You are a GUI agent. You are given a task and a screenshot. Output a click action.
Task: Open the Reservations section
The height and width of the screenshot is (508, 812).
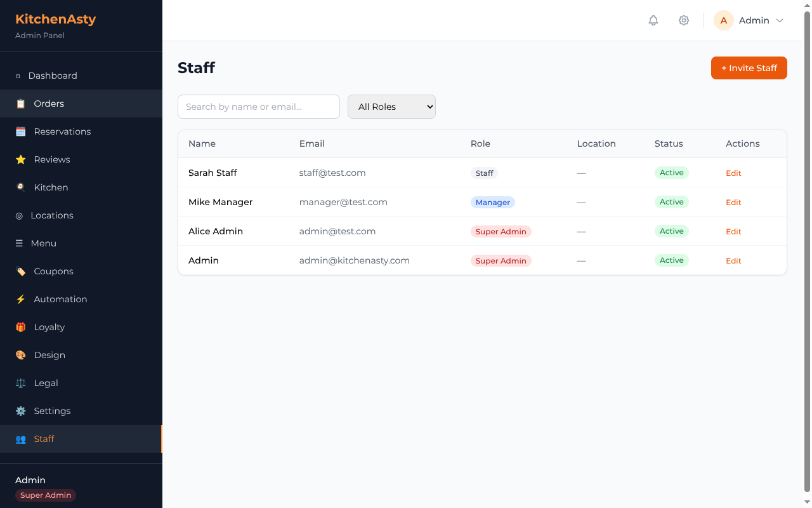(62, 131)
